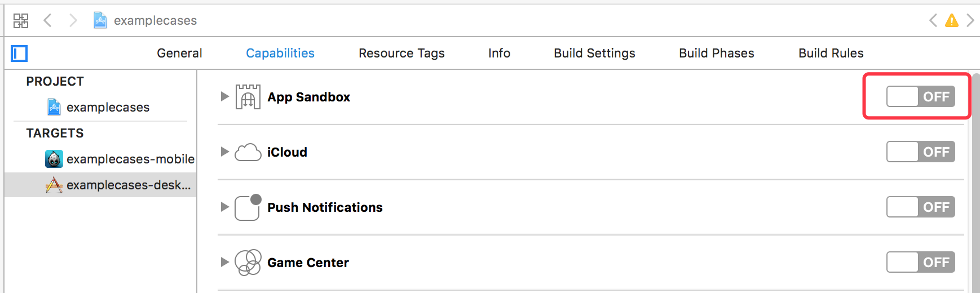Click the Push Notifications badge icon

click(x=248, y=207)
